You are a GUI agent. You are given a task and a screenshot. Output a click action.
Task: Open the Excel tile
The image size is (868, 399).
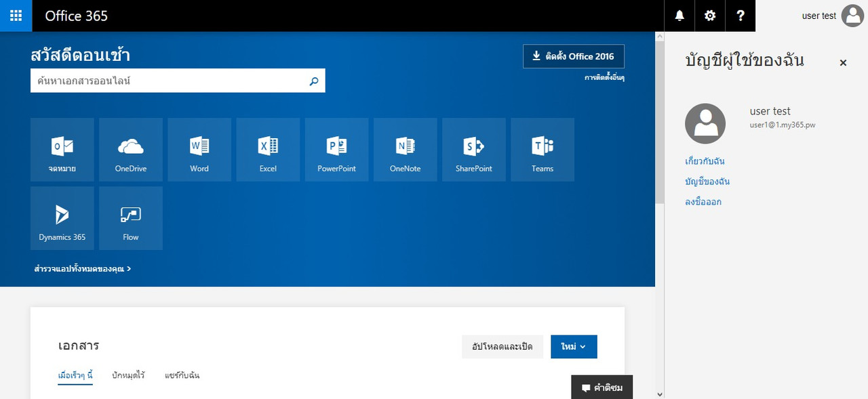(268, 150)
